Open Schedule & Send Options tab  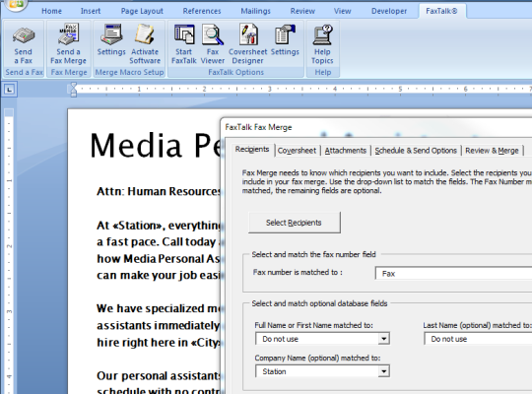pyautogui.click(x=416, y=151)
